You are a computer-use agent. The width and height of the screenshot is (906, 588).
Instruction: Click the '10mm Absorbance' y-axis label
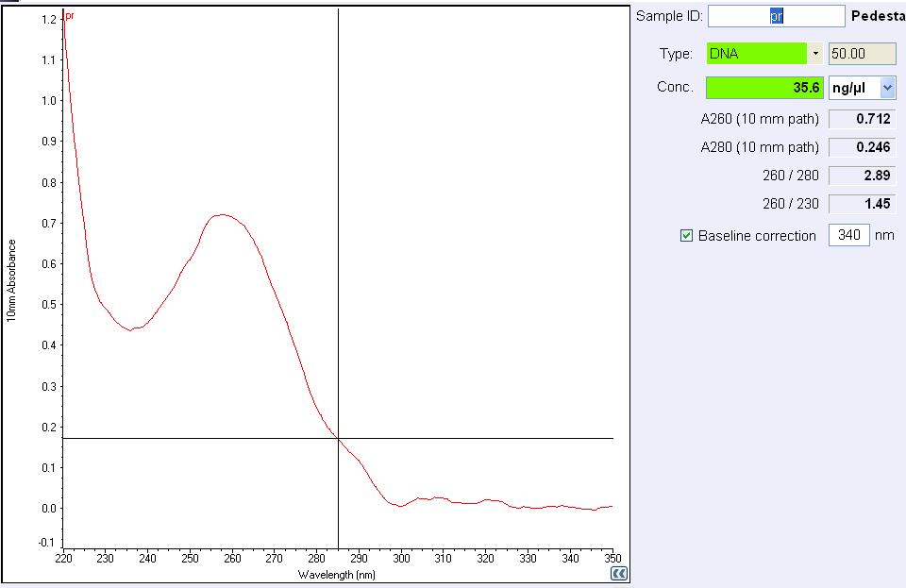(11, 280)
